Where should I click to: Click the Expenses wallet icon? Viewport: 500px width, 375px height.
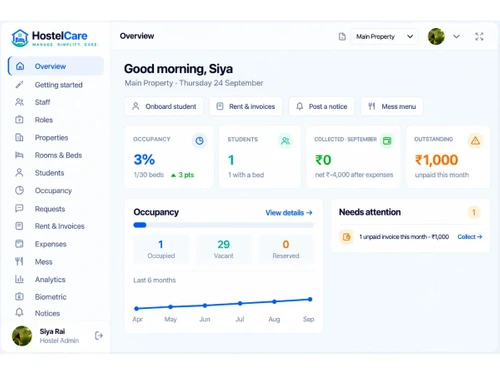19,244
